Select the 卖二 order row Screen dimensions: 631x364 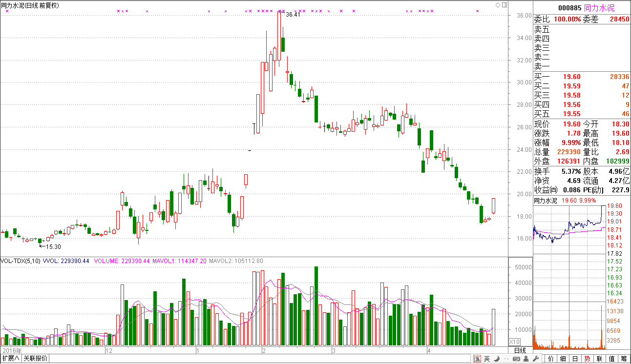[x=582, y=58]
